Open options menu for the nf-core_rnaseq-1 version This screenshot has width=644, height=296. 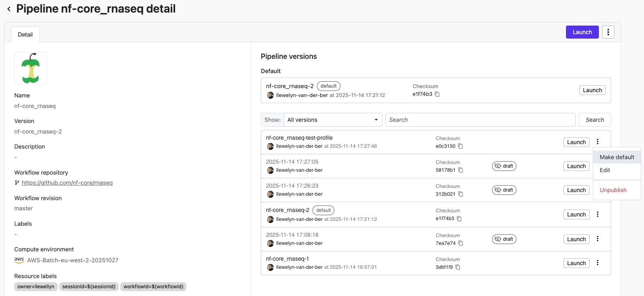coord(597,263)
